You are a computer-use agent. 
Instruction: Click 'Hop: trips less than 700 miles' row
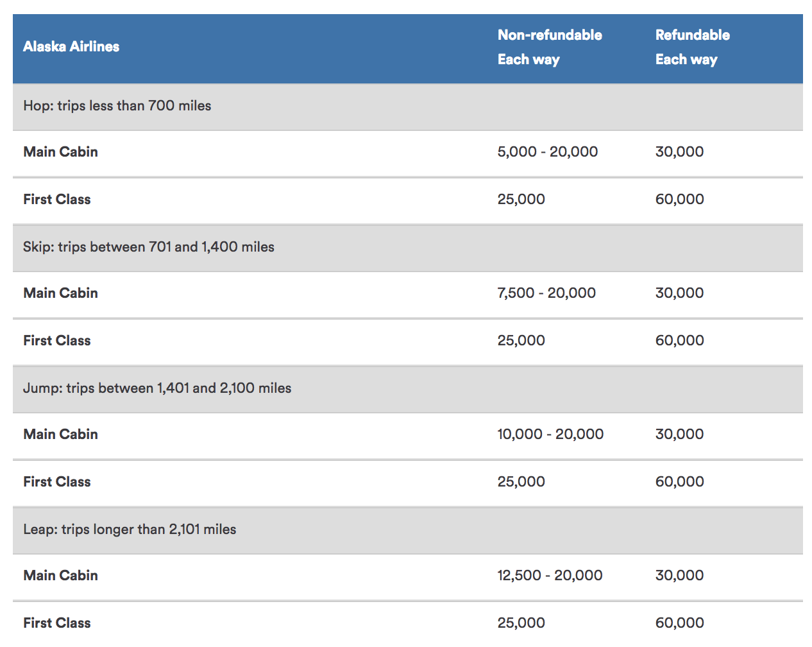(408, 107)
